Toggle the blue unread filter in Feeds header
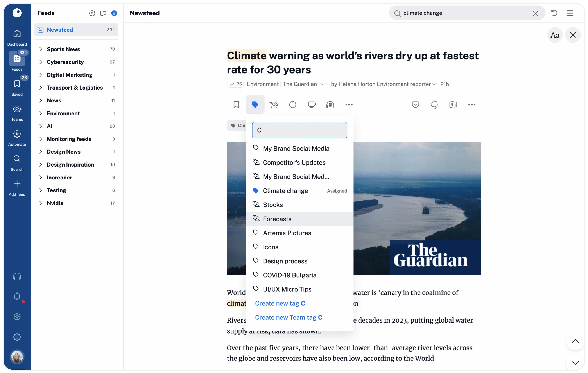This screenshot has height=373, width=588. pos(114,13)
